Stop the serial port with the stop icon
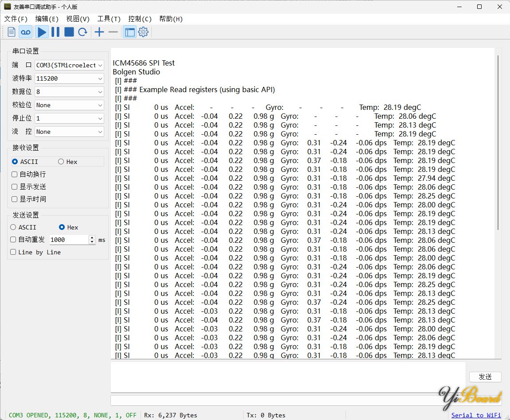 (69, 32)
